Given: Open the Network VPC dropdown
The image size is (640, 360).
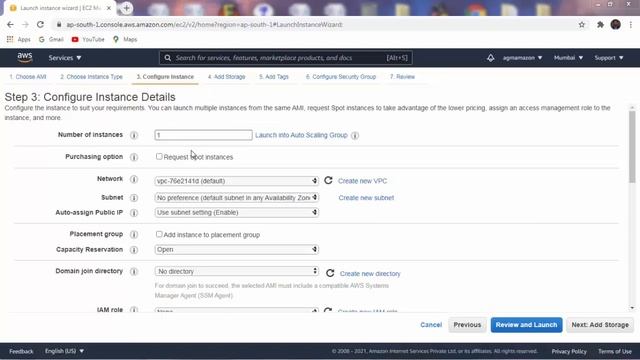Looking at the screenshot, I should tap(236, 181).
